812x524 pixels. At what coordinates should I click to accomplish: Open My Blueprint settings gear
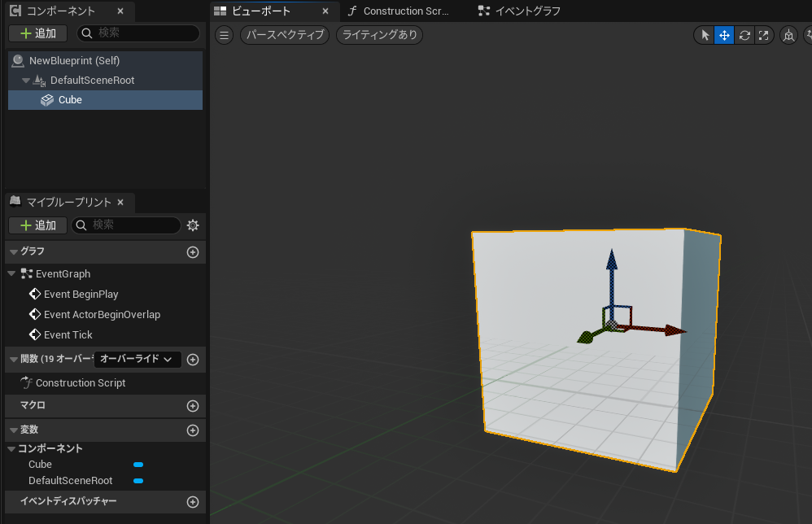193,225
